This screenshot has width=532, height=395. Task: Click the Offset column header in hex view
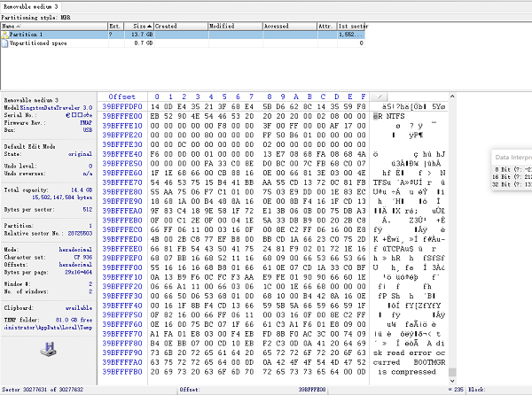(122, 97)
